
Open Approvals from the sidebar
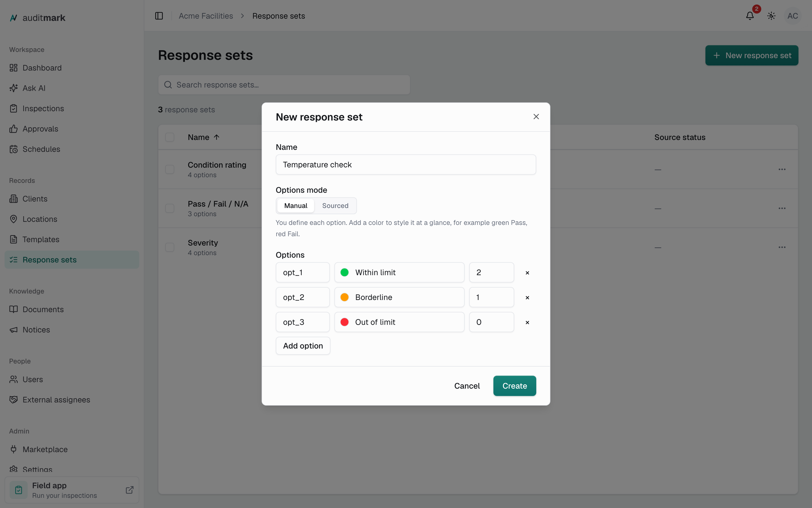72,129
